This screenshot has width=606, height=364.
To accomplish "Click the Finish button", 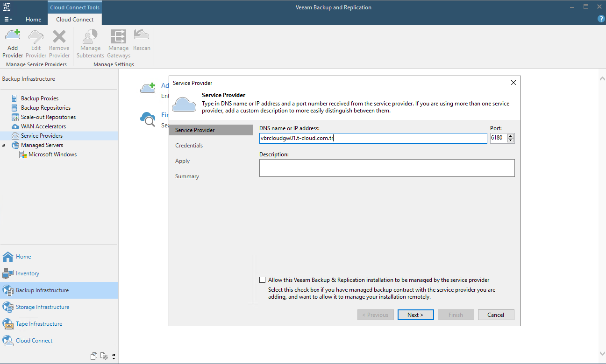I will (456, 315).
